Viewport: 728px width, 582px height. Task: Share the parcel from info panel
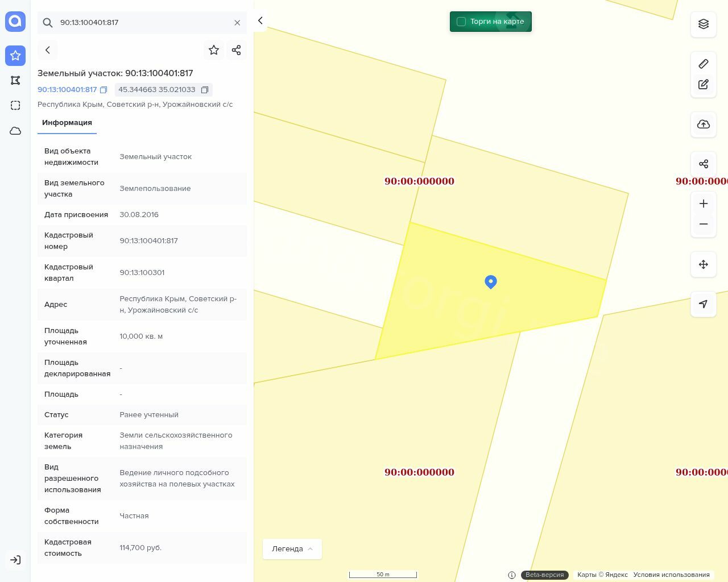(237, 50)
